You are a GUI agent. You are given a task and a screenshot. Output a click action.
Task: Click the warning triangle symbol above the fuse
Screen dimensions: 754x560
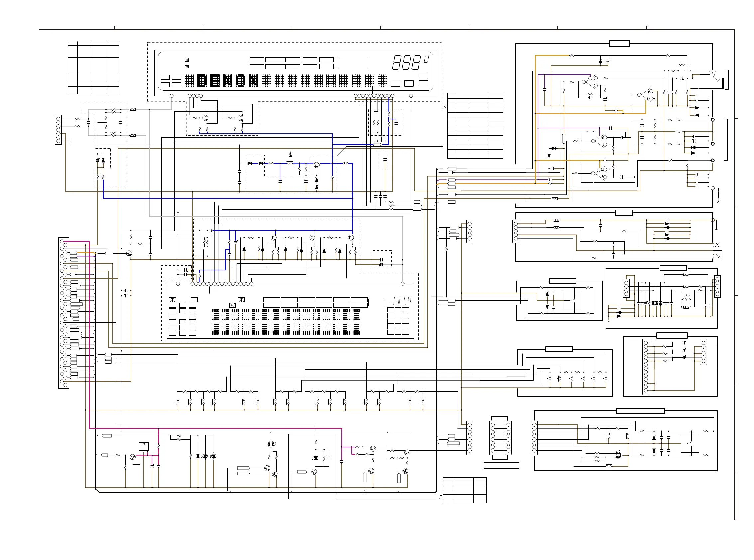(x=290, y=154)
